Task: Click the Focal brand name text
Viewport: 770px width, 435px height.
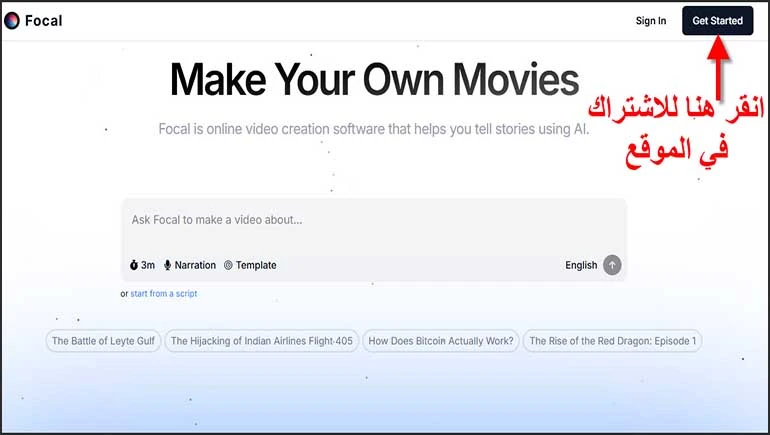Action: [44, 21]
